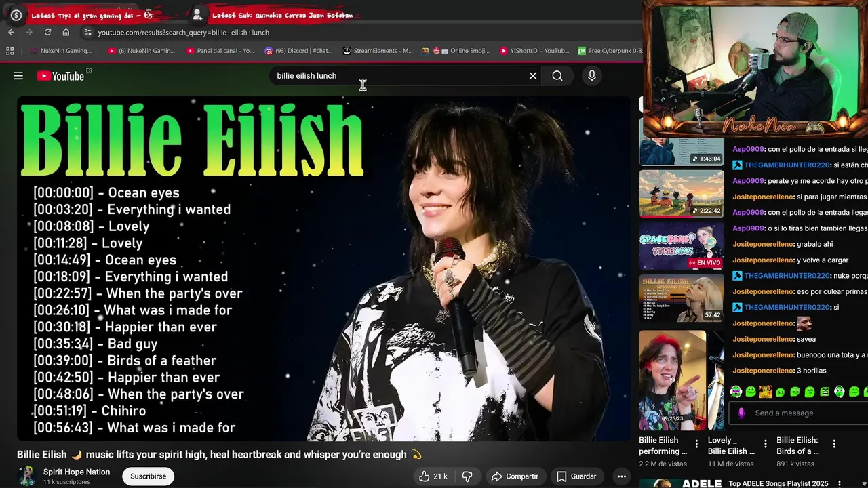The image size is (868, 488).
Task: Open the 'NukeNin Gaming...' first bookmark
Action: [x=61, y=51]
